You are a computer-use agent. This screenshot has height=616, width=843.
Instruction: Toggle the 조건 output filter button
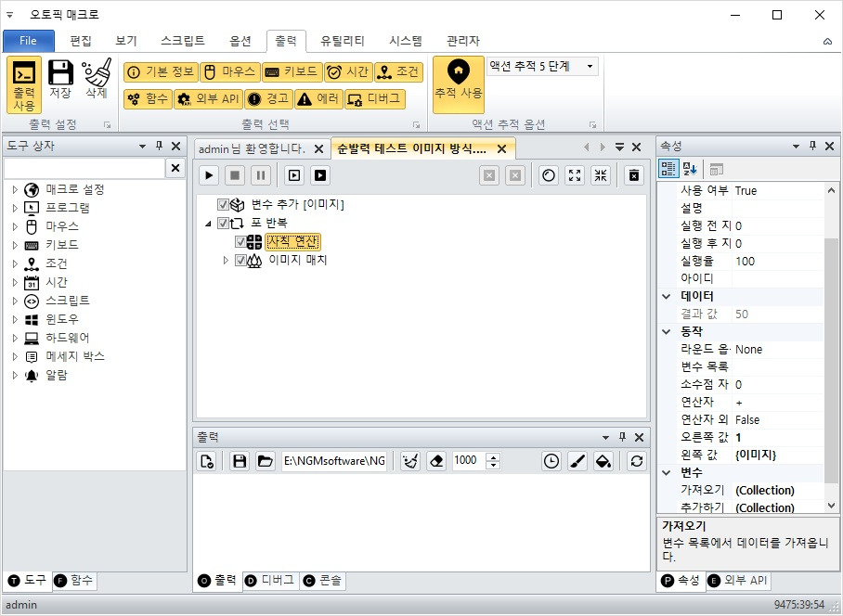398,72
